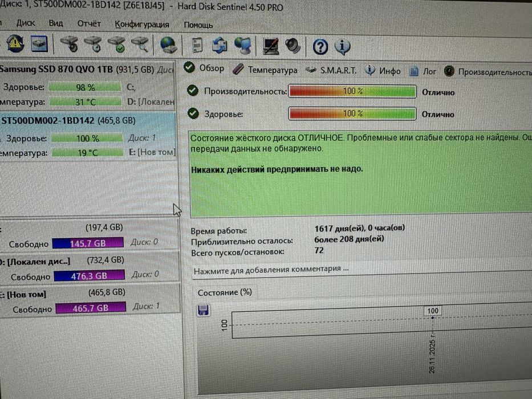Click the ST500DM002 temperature bar 19 °C
The width and height of the screenshot is (532, 399).
coord(88,153)
